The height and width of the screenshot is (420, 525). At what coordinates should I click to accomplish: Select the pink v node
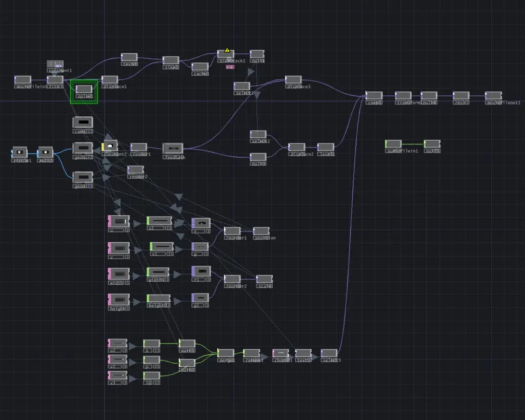(x=118, y=248)
